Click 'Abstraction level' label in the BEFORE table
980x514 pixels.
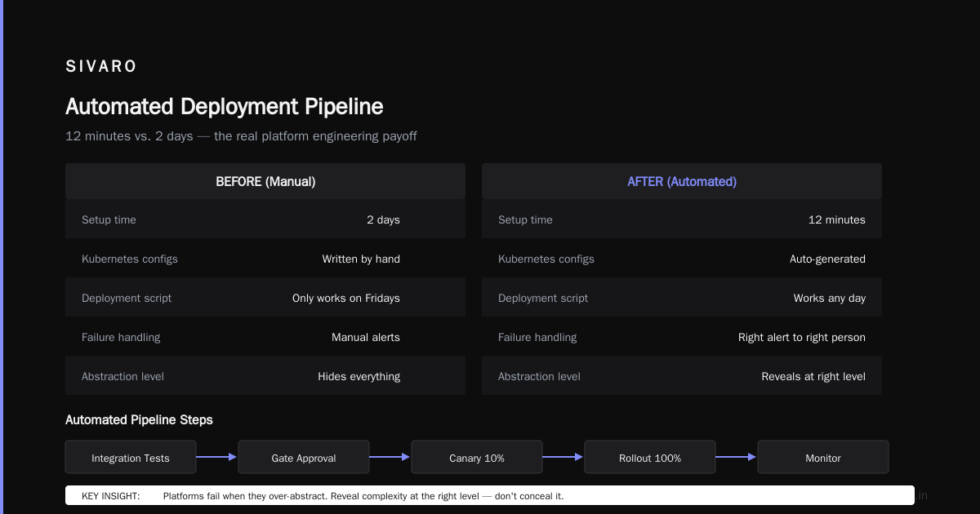pyautogui.click(x=122, y=376)
